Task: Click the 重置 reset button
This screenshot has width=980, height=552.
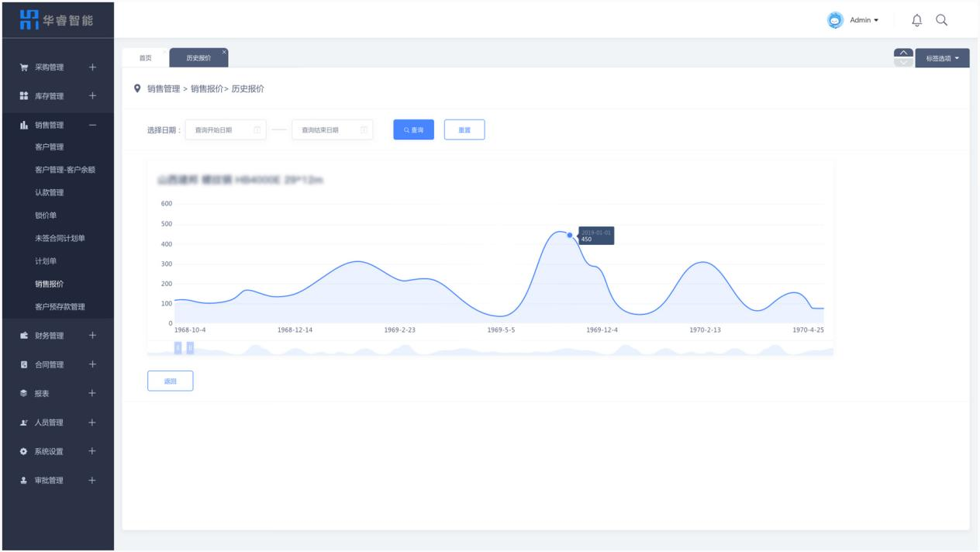Action: point(464,130)
